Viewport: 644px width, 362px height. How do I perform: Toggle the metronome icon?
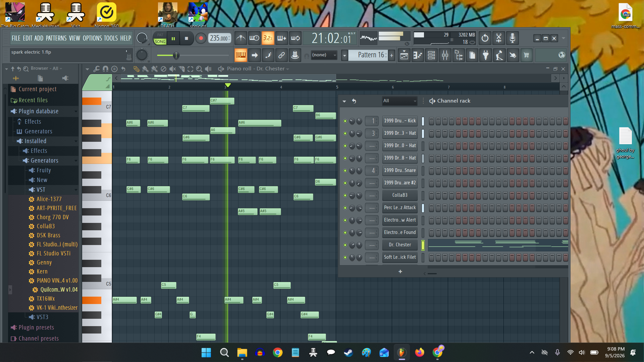pyautogui.click(x=241, y=38)
